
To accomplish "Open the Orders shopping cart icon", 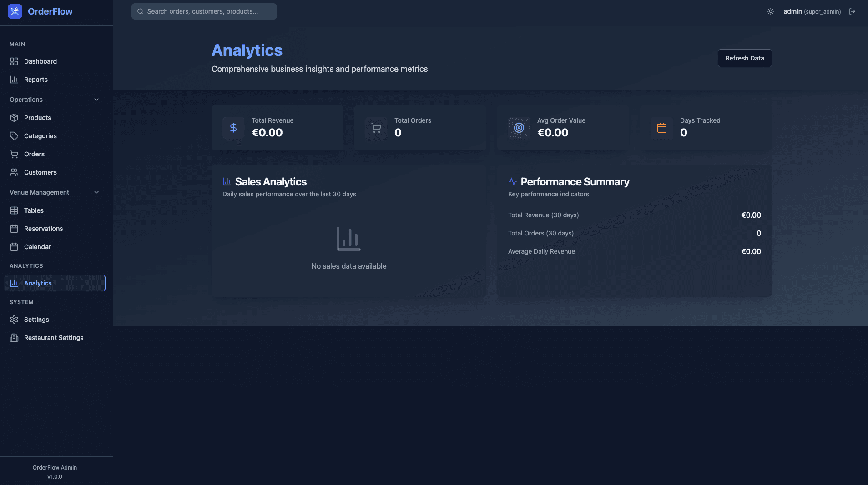I will 15,154.
